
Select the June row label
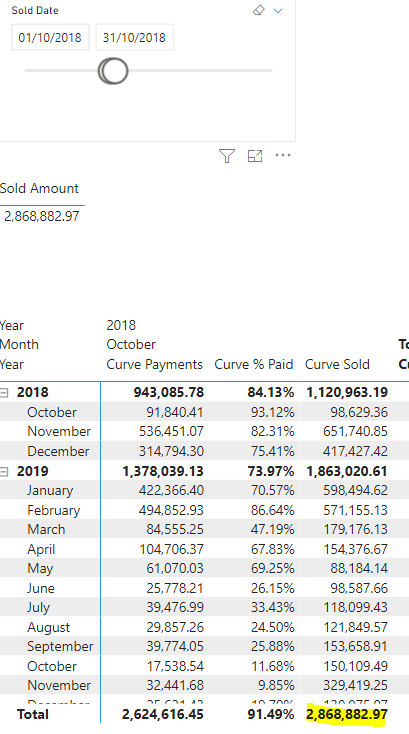tap(40, 588)
